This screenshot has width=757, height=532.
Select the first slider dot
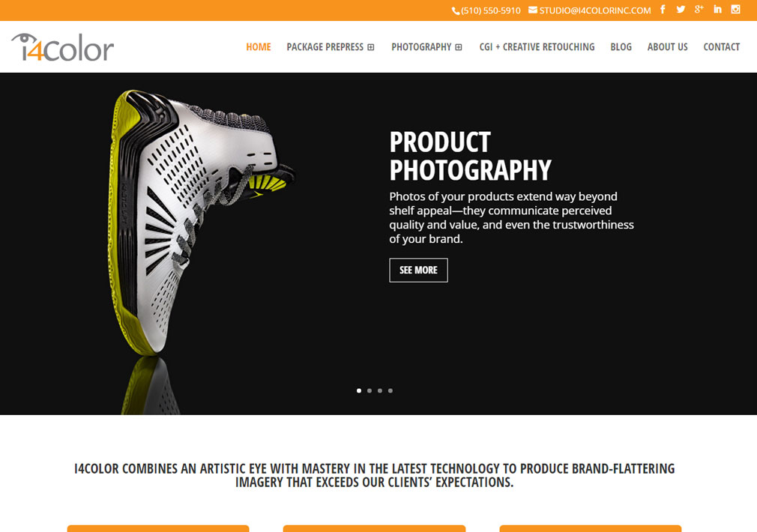click(x=359, y=390)
